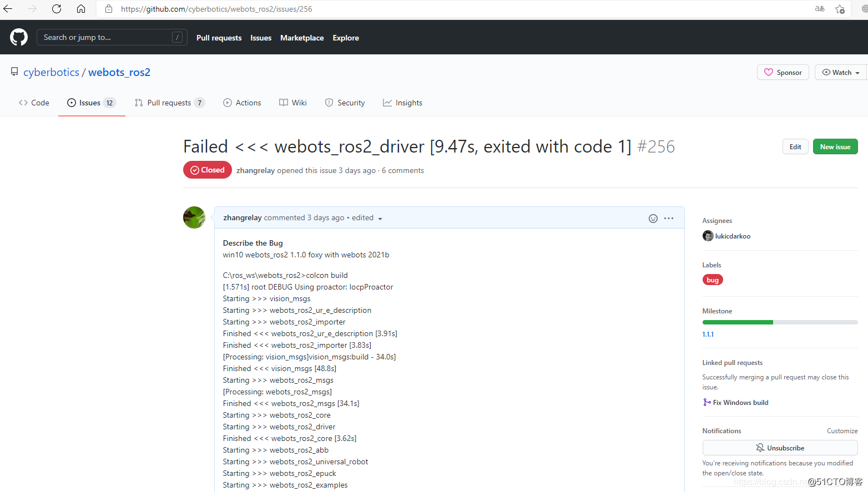Switch to the Actions tab
The image size is (868, 492).
[242, 103]
